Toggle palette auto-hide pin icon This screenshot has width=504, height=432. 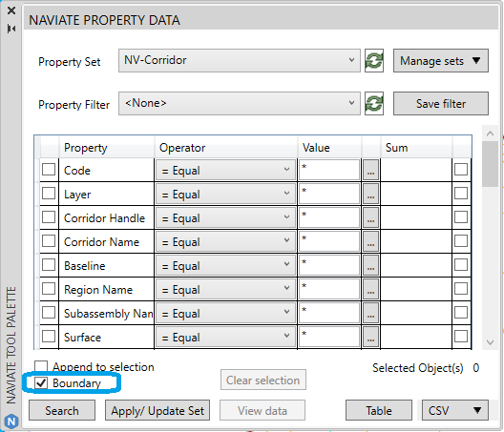pyautogui.click(x=11, y=29)
